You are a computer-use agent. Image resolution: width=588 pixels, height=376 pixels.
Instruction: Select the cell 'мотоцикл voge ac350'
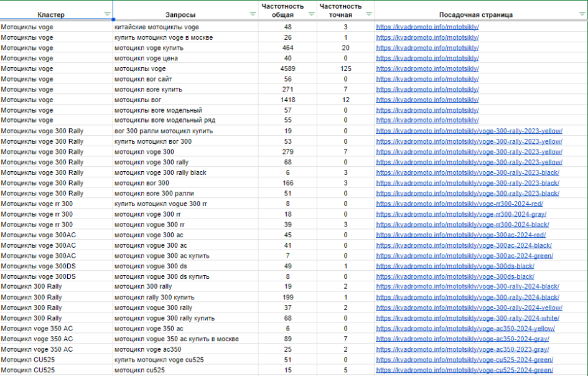(185, 349)
